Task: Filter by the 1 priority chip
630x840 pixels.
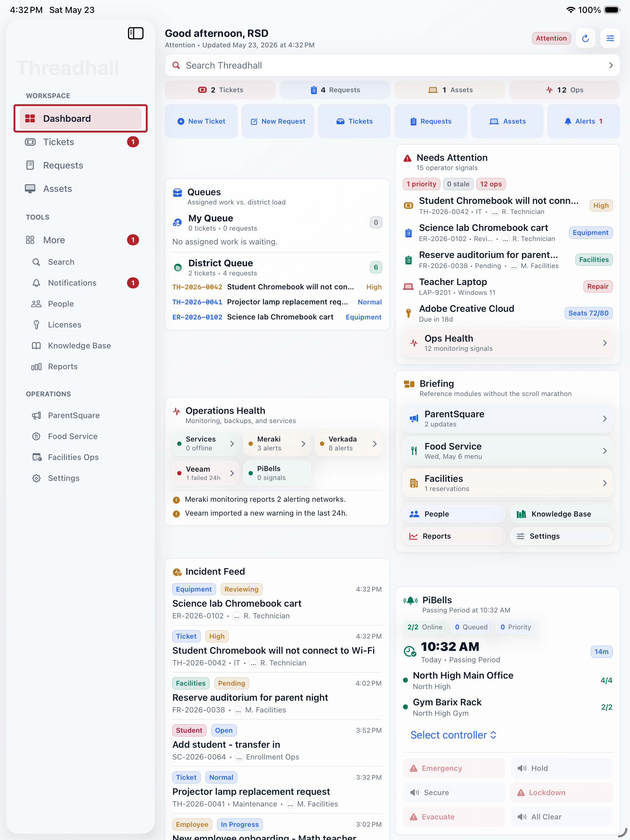Action: pos(421,184)
